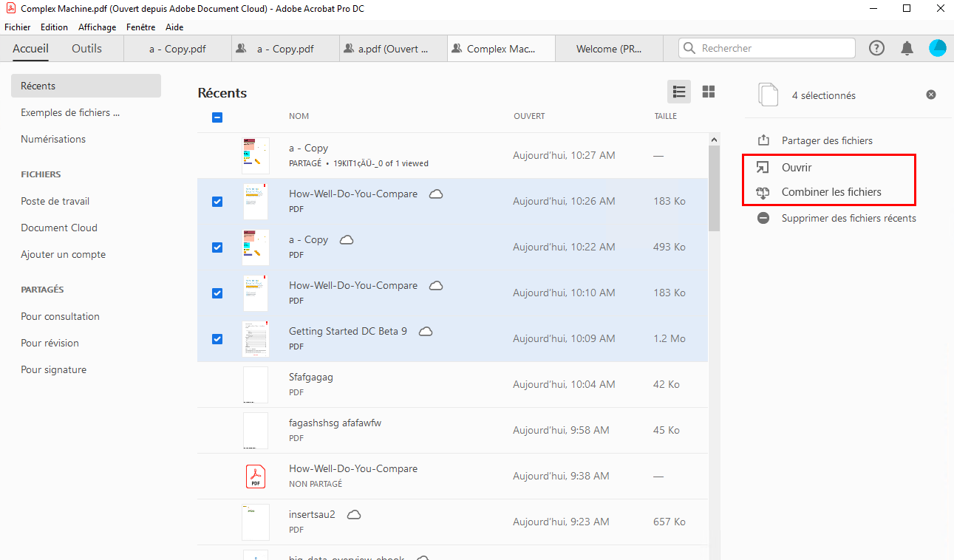This screenshot has height=560, width=954.
Task: Click Ouvrir to open the selected files
Action: tap(797, 168)
